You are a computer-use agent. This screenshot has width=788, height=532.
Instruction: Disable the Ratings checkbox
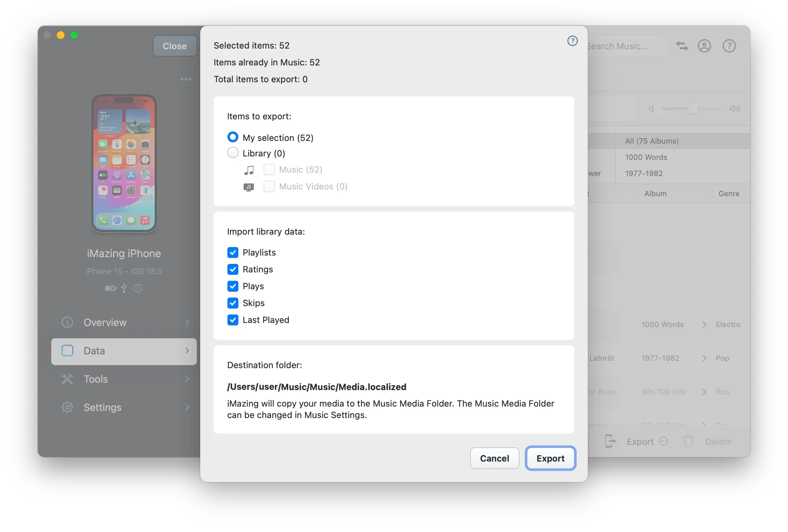point(233,269)
